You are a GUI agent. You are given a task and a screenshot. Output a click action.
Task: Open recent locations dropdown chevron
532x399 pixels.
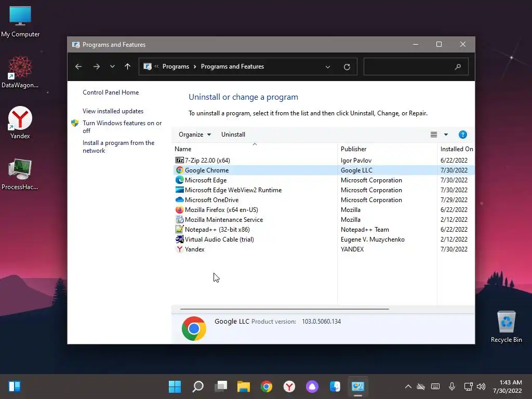click(x=112, y=66)
